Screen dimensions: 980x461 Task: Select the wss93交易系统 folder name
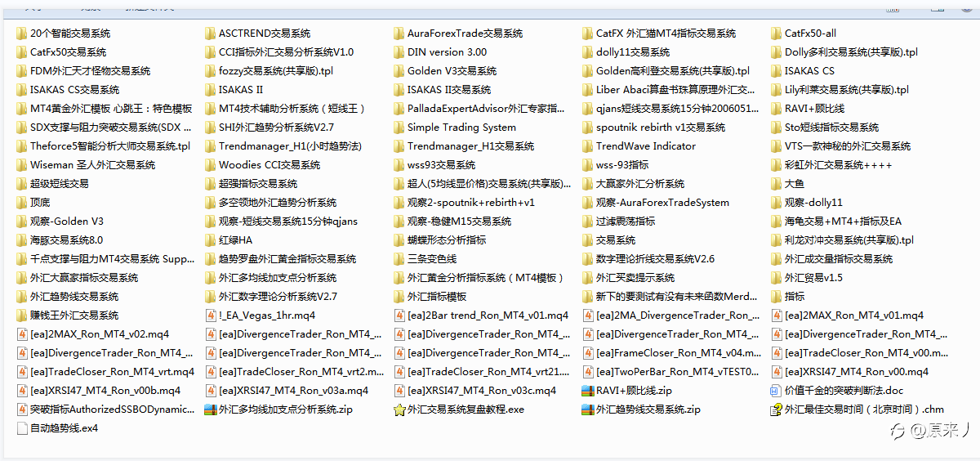pyautogui.click(x=441, y=165)
